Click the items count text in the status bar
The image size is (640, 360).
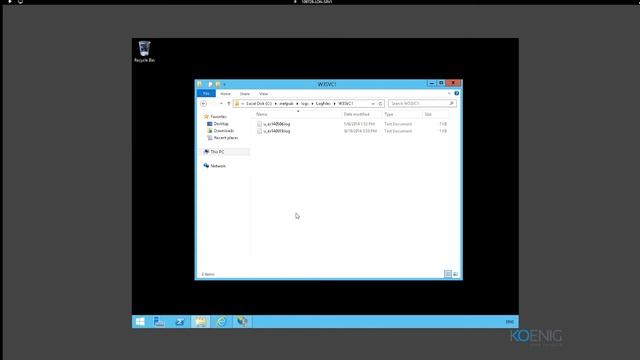tap(208, 274)
